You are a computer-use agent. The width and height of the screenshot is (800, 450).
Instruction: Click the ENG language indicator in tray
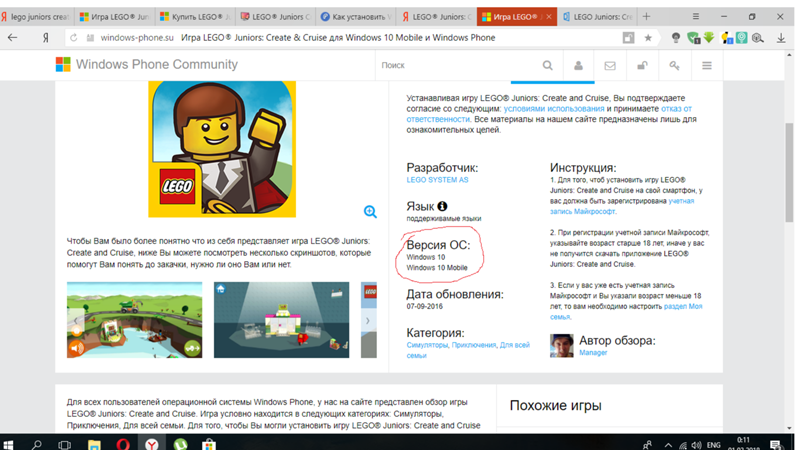[x=713, y=445]
